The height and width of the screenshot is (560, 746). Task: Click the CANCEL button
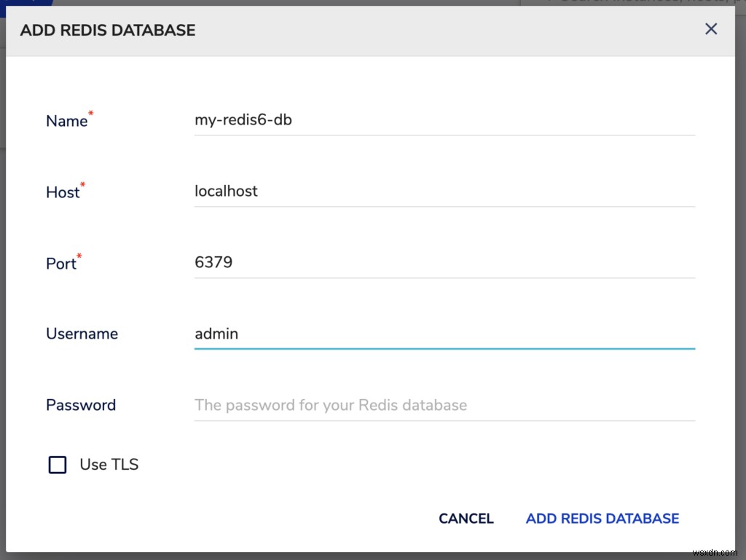pyautogui.click(x=466, y=518)
